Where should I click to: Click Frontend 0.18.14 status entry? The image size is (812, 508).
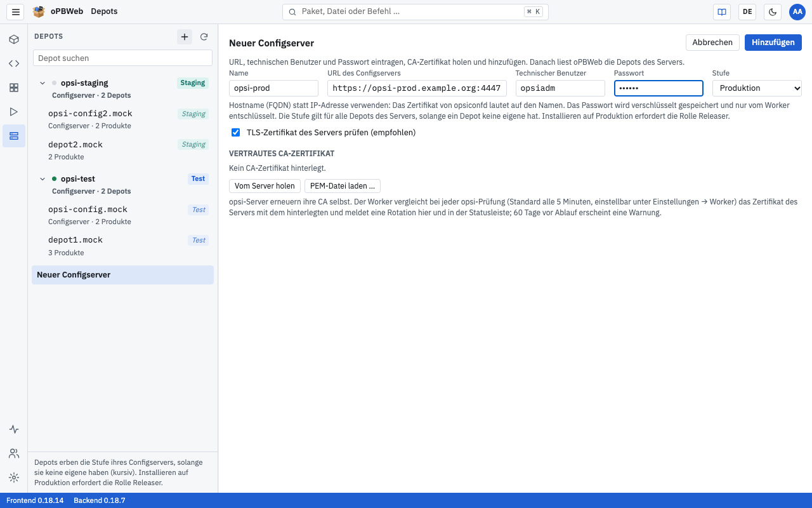point(35,500)
